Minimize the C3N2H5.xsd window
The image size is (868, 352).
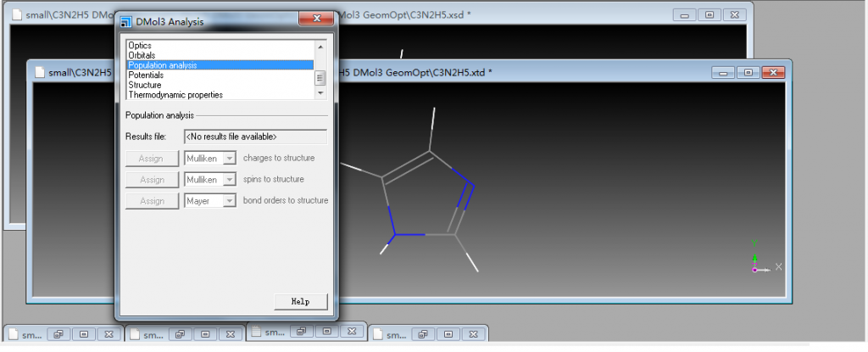pos(684,15)
